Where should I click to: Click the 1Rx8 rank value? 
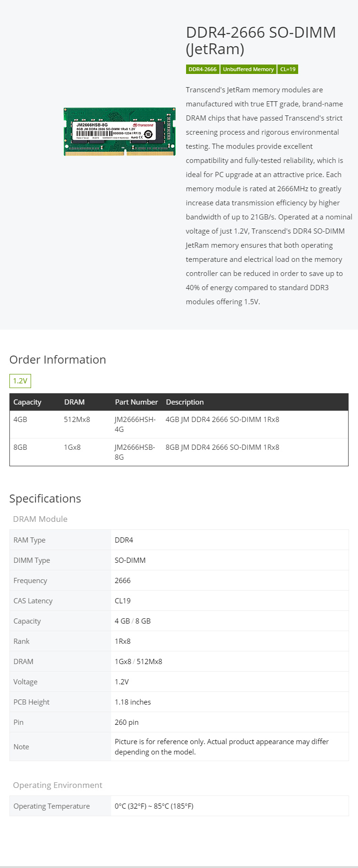(x=122, y=641)
